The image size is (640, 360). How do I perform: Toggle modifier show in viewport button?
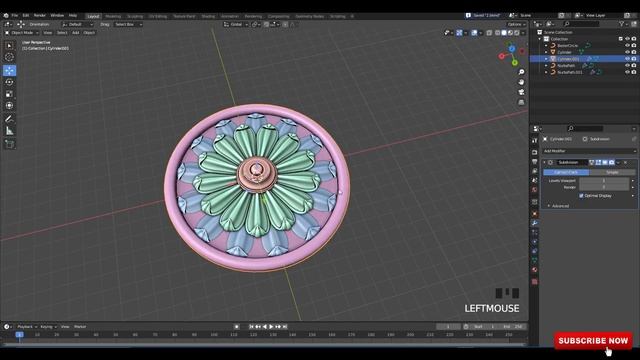[x=605, y=162]
